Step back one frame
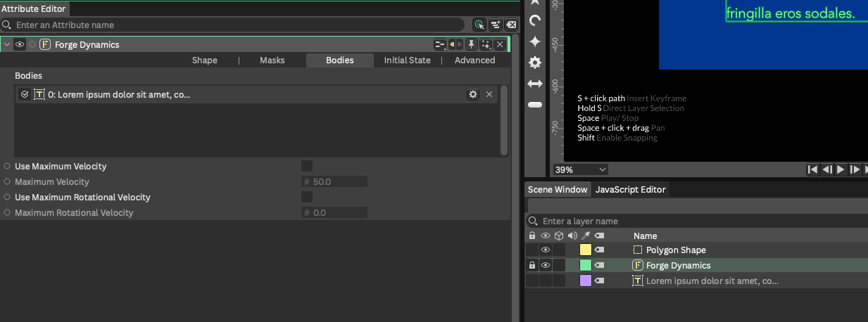 coord(827,169)
